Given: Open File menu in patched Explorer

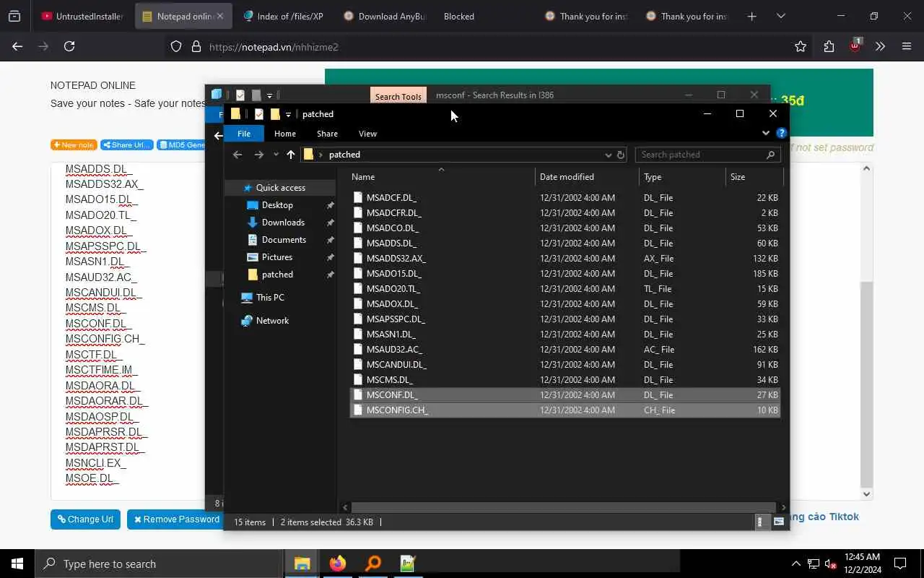Looking at the screenshot, I should 244,133.
